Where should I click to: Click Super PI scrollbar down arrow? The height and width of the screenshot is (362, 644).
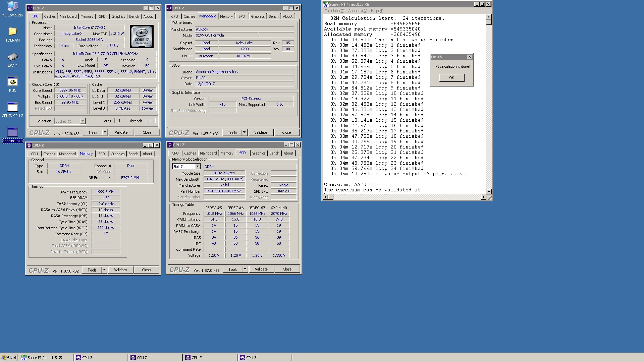point(489,192)
